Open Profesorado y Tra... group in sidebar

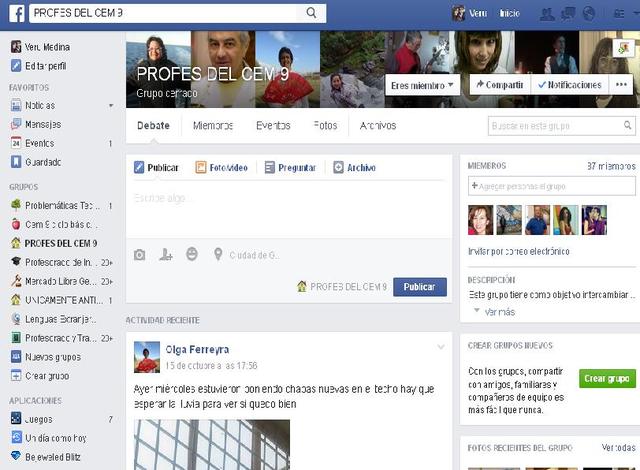(62, 338)
